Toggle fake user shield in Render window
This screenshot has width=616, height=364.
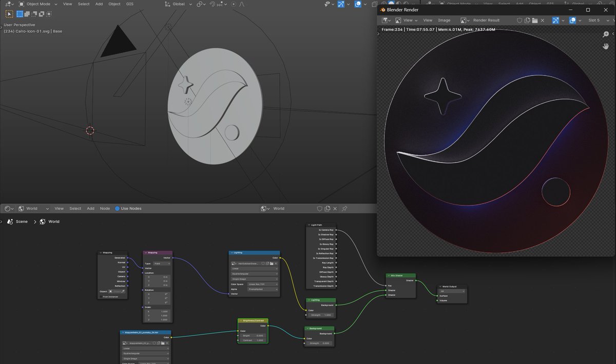(519, 21)
